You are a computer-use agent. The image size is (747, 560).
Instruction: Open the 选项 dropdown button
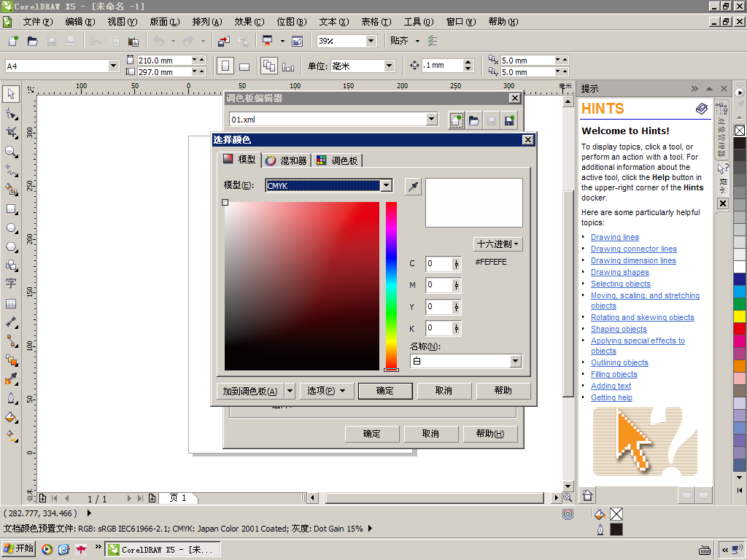[326, 391]
